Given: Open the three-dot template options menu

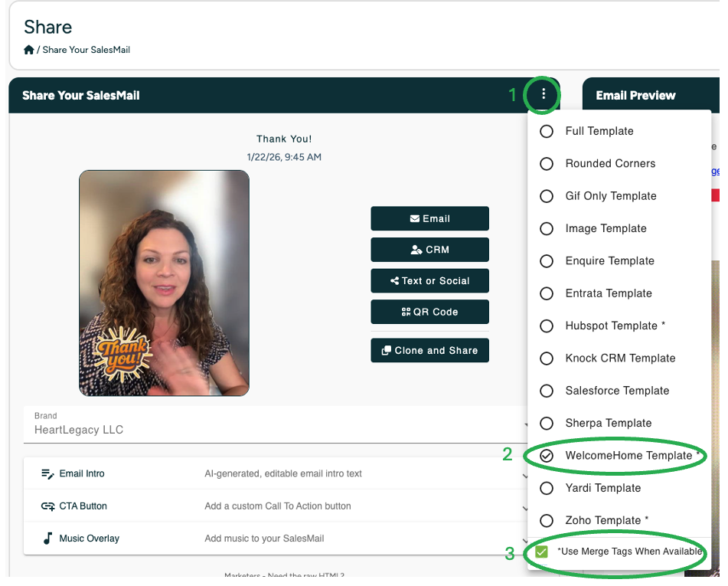Looking at the screenshot, I should [x=543, y=94].
